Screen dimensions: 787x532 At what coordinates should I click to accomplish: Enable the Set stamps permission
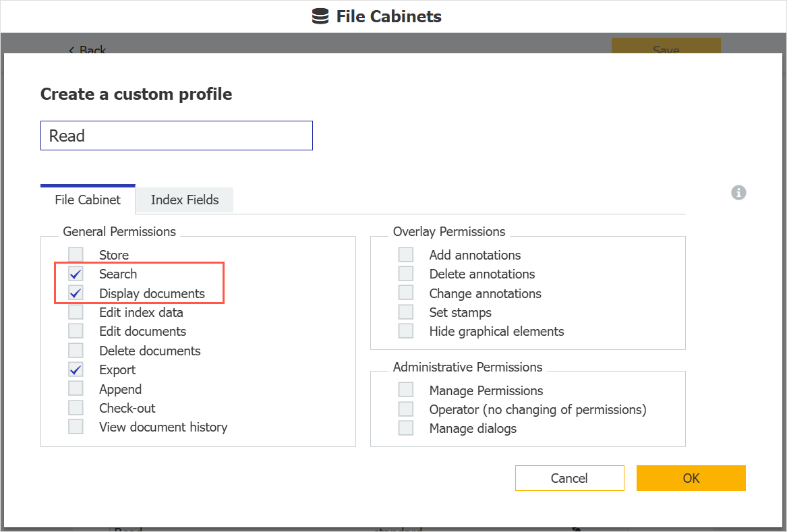(x=405, y=312)
